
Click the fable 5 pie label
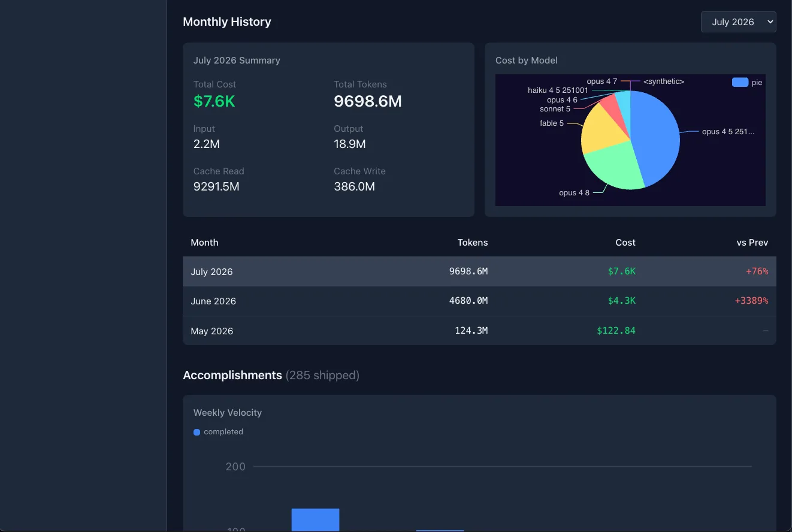coord(552,123)
